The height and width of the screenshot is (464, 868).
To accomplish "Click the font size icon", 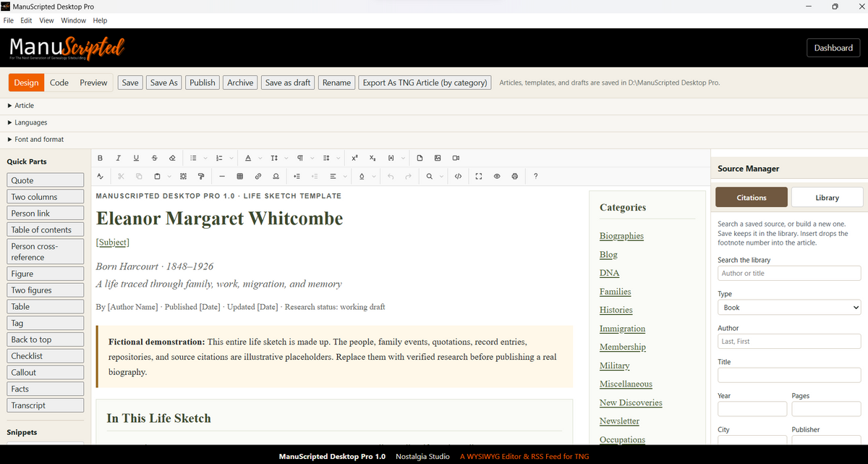I will 274,158.
